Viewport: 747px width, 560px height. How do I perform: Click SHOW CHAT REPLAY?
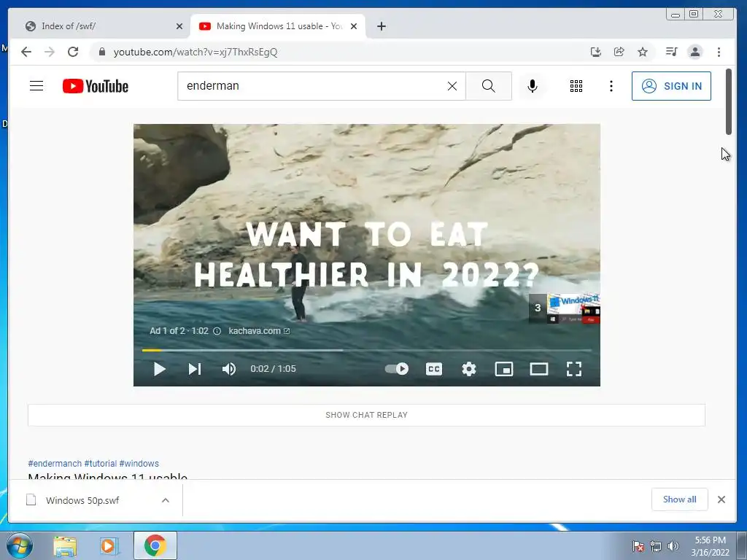(366, 415)
